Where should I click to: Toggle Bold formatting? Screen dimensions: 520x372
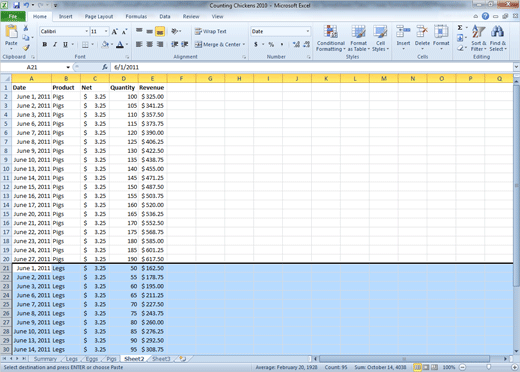[45, 44]
